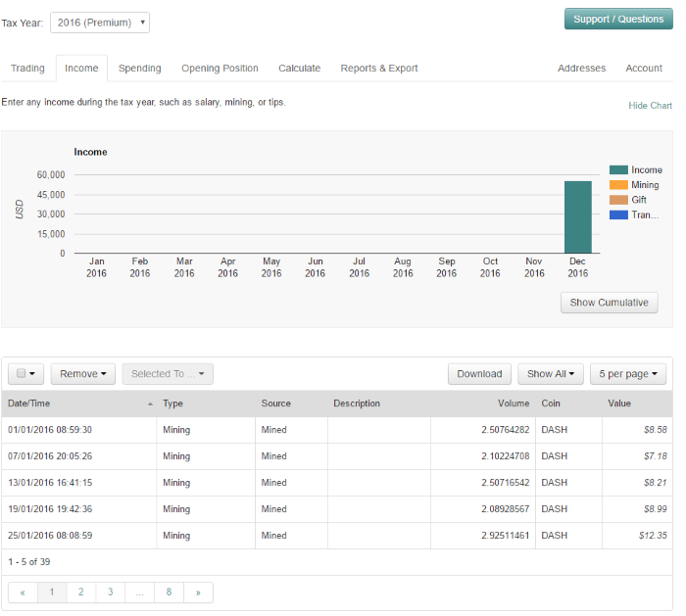Screen dimensions: 686x616
Task: Sort by Date/Time column header
Action: point(79,403)
